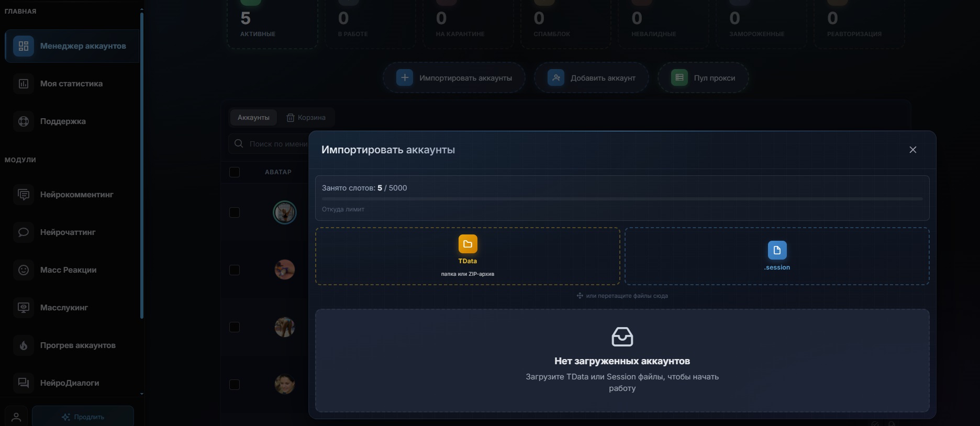980x426 pixels.
Task: Click the Активные counter card showing 5
Action: 272,24
